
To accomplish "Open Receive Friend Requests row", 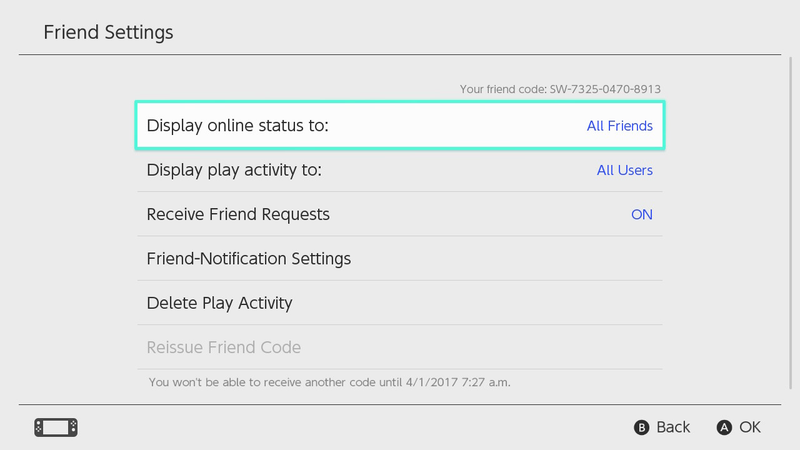I will pos(400,214).
